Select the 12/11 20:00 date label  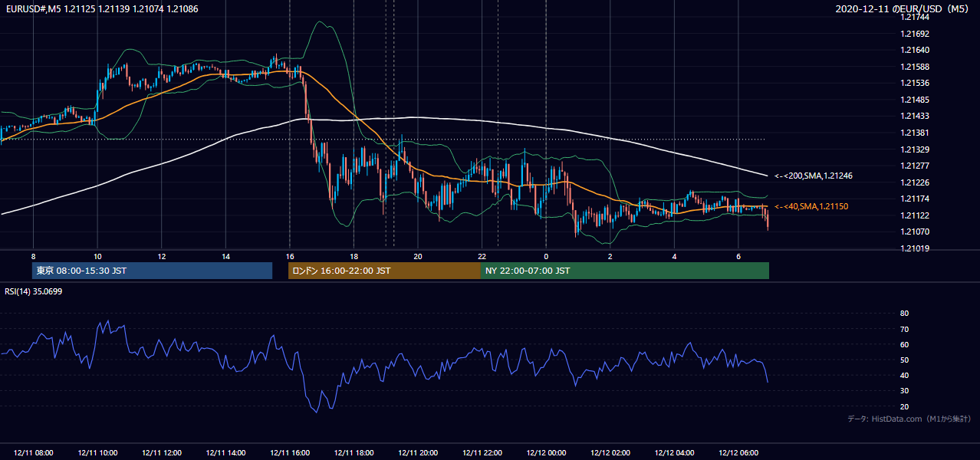click(418, 453)
